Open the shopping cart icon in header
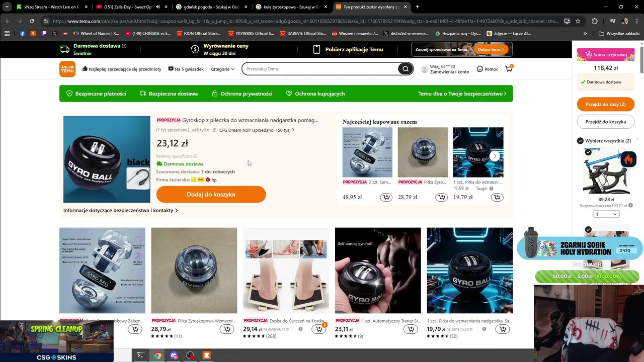 (x=509, y=69)
